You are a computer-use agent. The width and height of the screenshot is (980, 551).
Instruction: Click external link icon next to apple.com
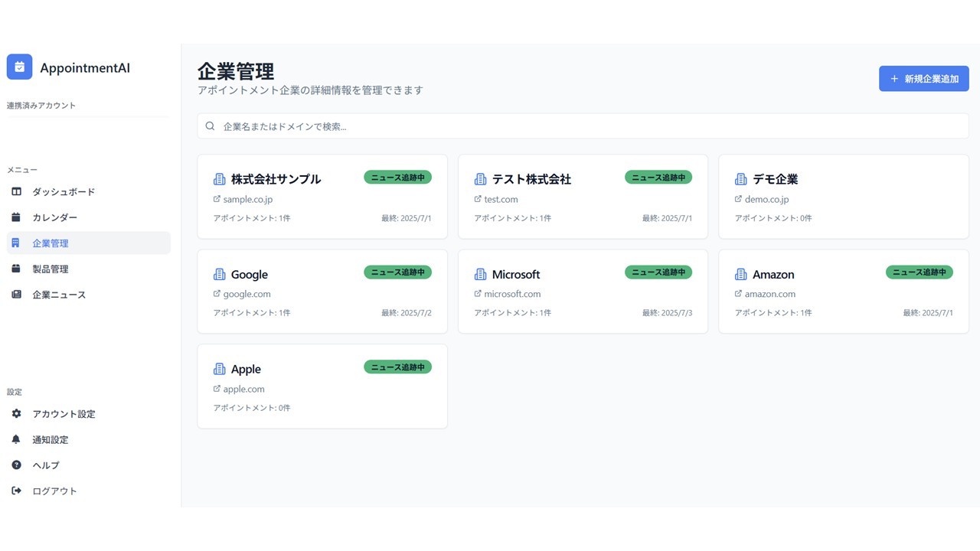217,389
